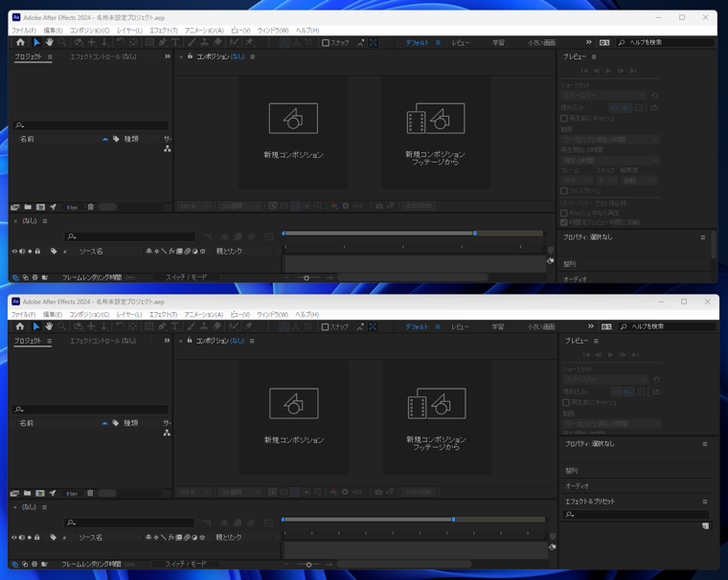This screenshot has height=580, width=728.
Task: Click new composition icon in the lower Project panel footer
Action: pos(40,493)
